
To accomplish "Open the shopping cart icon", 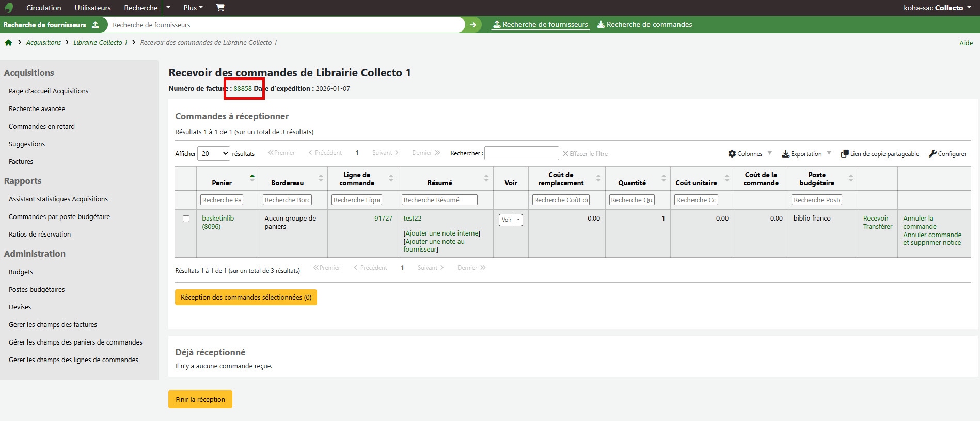I will (x=220, y=8).
